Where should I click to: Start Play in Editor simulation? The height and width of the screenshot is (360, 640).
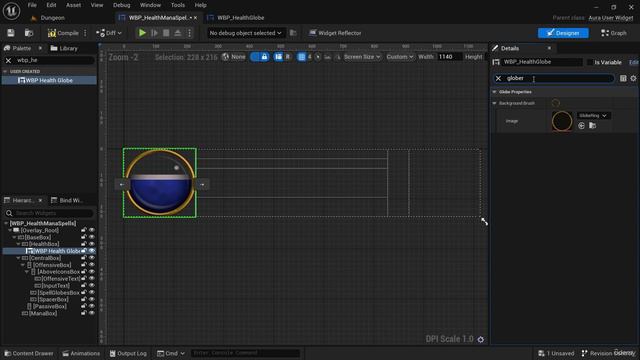click(142, 33)
